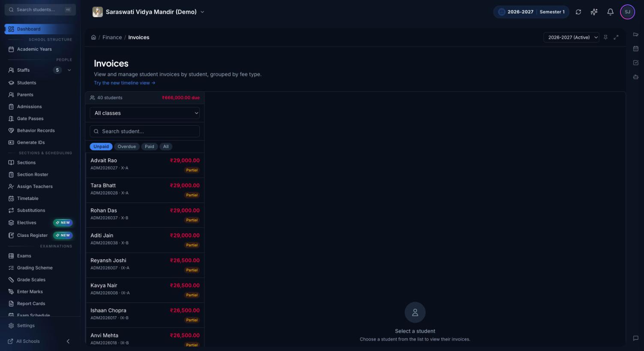This screenshot has height=351, width=644.
Task: Click the global Search students box
Action: tap(40, 9)
